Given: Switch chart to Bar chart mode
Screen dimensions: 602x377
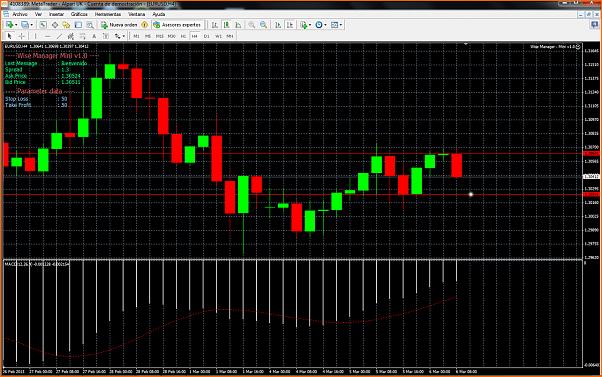Looking at the screenshot, I should coord(215,25).
